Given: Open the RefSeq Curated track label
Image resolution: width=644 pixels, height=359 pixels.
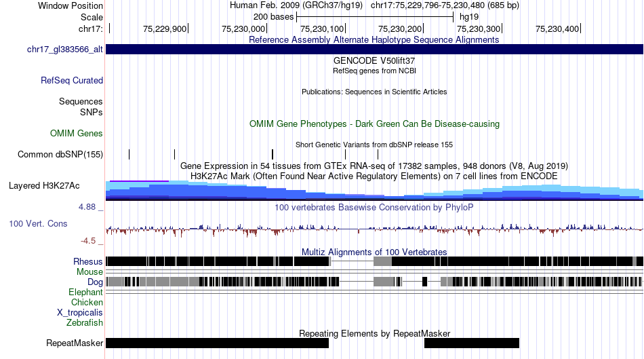Looking at the screenshot, I should point(72,80).
